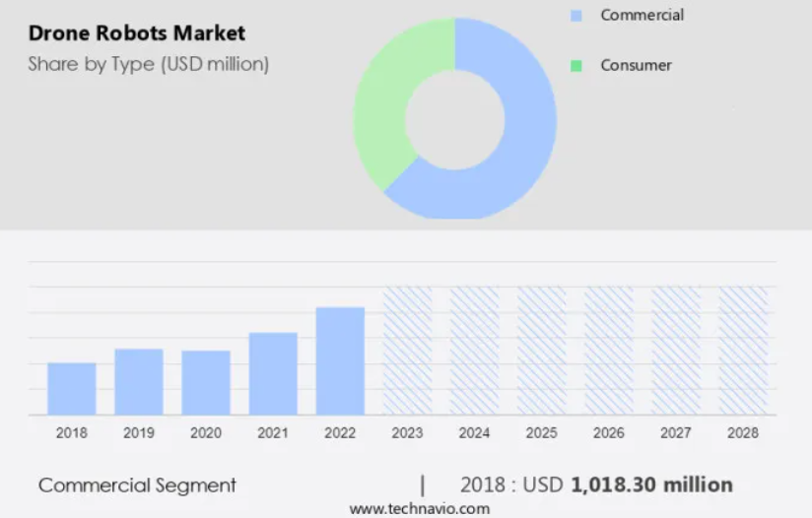Click the 2019 axis label
The height and width of the screenshot is (518, 812).
[139, 432]
